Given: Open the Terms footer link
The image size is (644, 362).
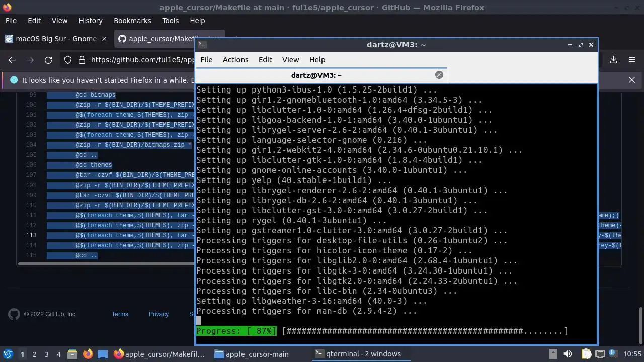Looking at the screenshot, I should point(120,314).
